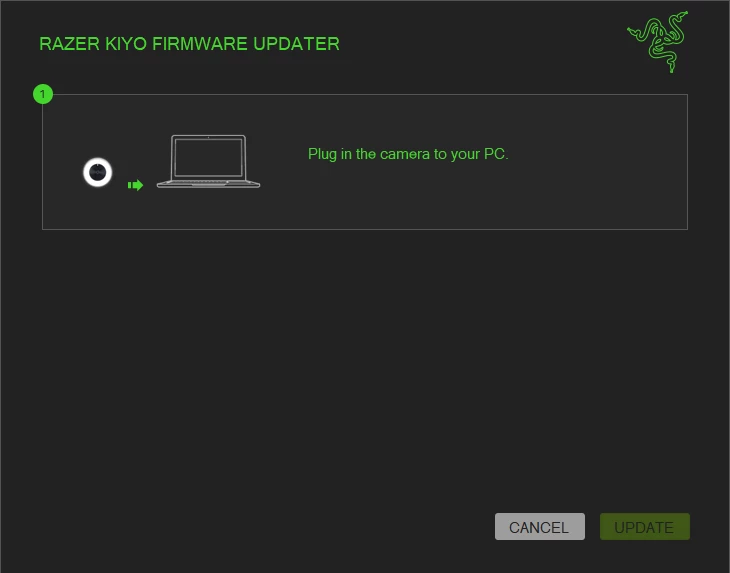The height and width of the screenshot is (573, 730).
Task: Click the dark lens center of the webcam icon
Action: (97, 172)
